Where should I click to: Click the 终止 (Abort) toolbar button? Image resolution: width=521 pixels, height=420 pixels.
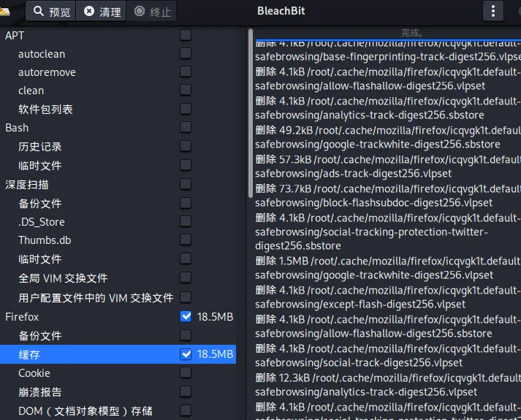pyautogui.click(x=151, y=11)
